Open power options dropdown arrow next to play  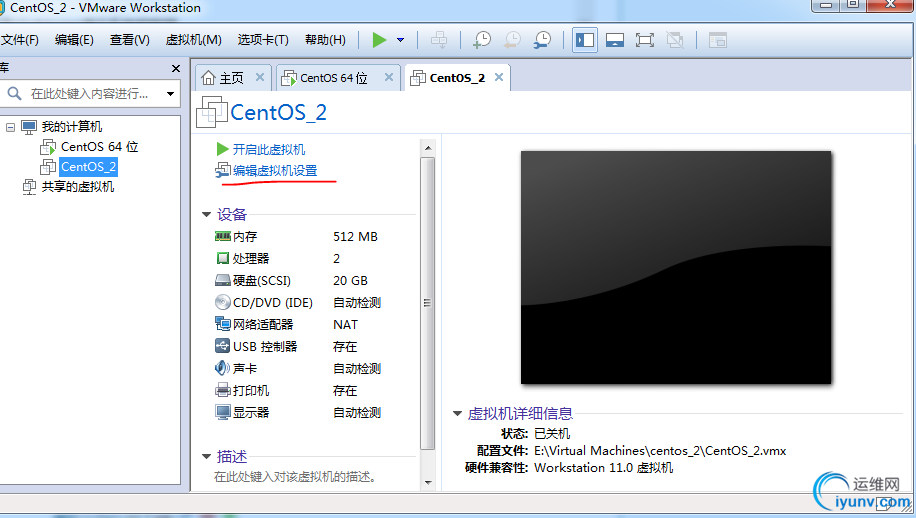[x=400, y=40]
